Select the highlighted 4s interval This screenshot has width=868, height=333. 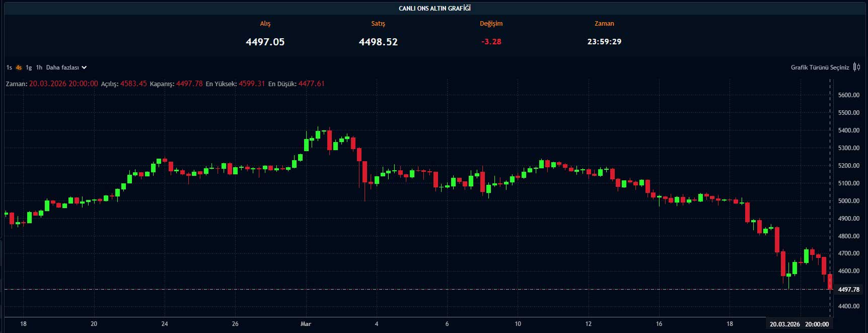19,68
